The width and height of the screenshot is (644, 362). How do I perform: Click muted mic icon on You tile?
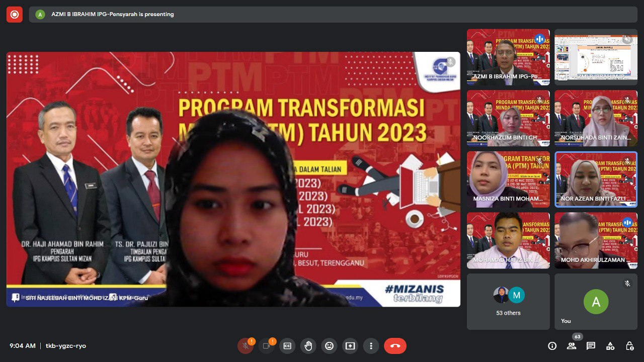(x=627, y=284)
